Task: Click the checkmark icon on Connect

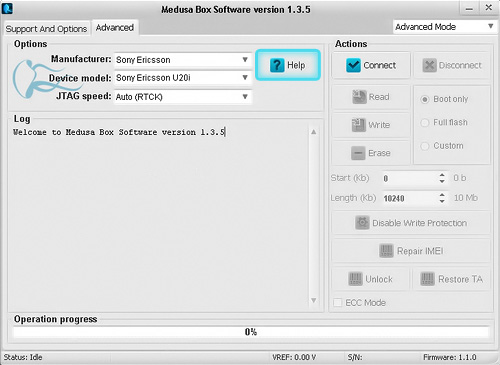Action: (353, 65)
